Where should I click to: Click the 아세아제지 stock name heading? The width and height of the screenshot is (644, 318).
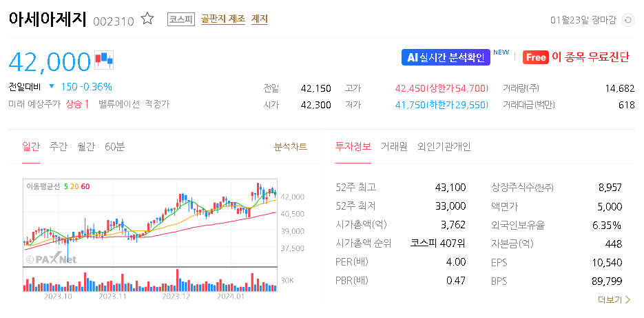coord(48,19)
